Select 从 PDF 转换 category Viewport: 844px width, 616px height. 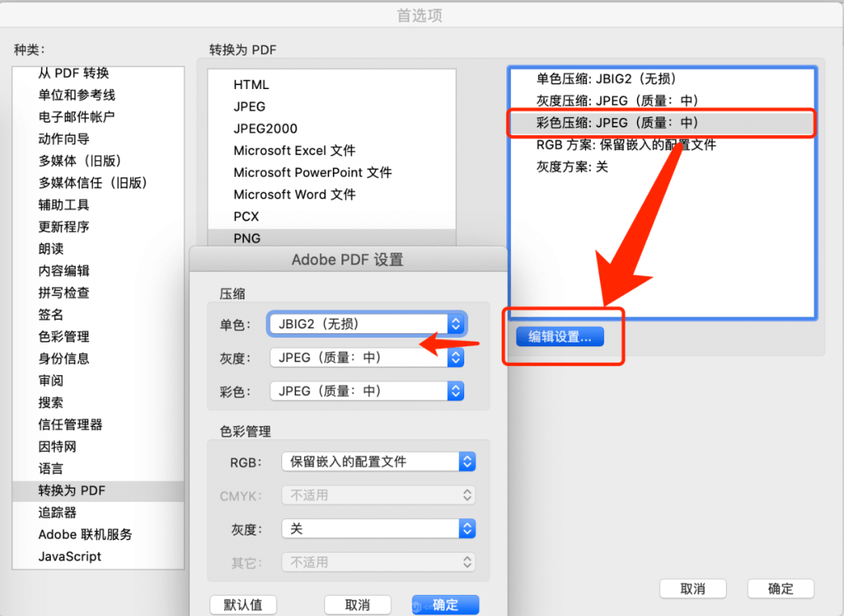click(x=98, y=73)
